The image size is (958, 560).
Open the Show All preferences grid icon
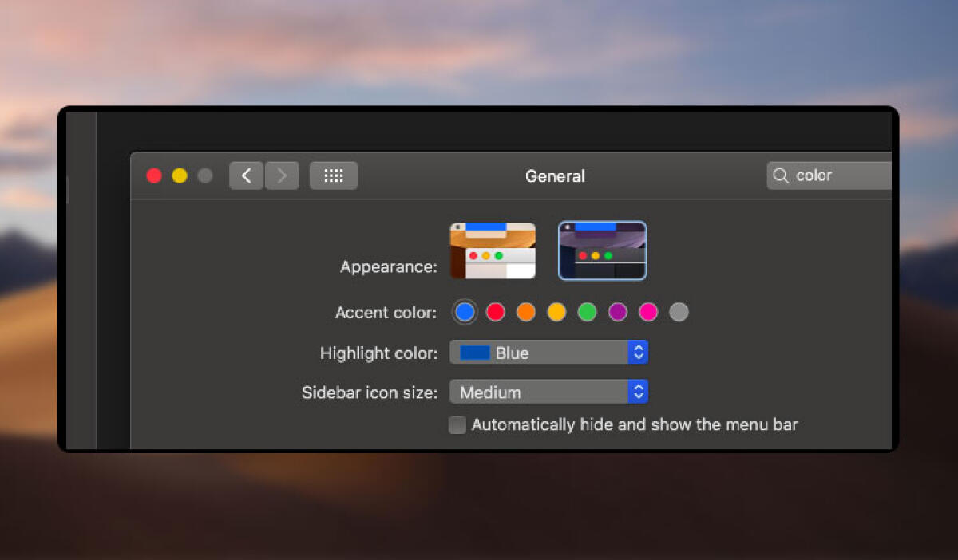click(333, 175)
